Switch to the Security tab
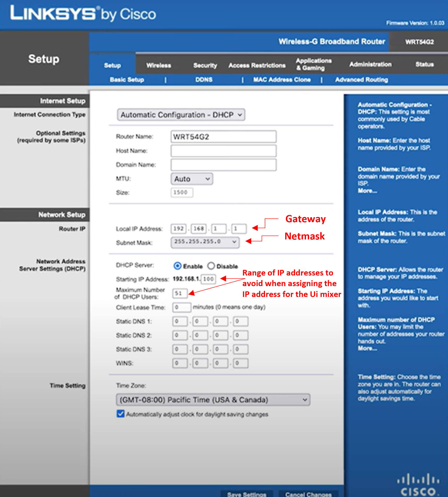Viewport: 448px width, 497px height. [205, 66]
